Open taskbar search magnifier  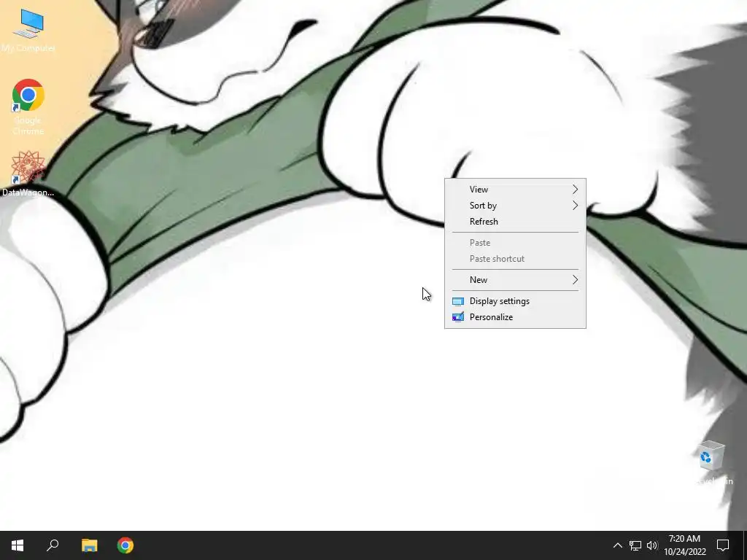[53, 545]
